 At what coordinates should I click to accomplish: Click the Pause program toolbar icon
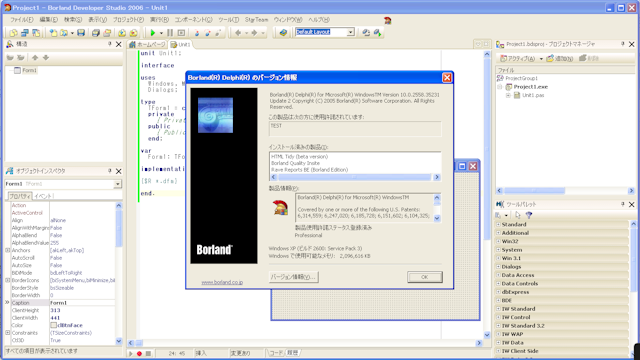pyautogui.click(x=170, y=33)
